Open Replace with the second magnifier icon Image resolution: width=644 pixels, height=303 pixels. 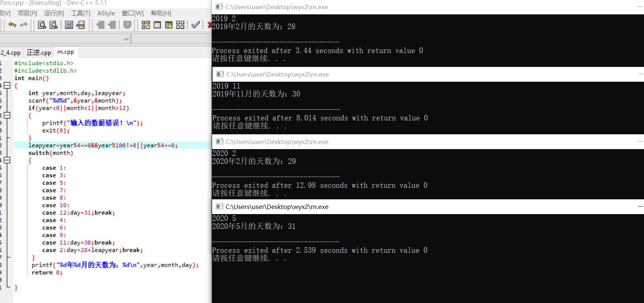click(x=53, y=25)
